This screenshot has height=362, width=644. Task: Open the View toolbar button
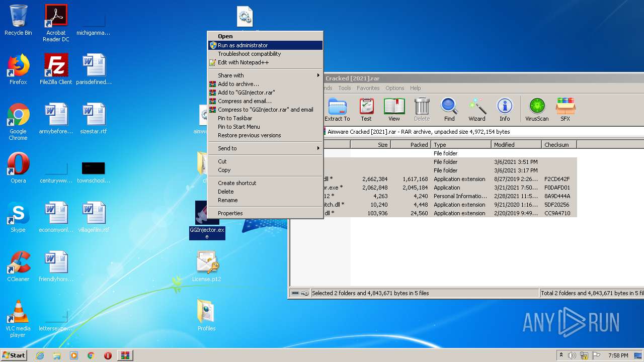tap(394, 110)
